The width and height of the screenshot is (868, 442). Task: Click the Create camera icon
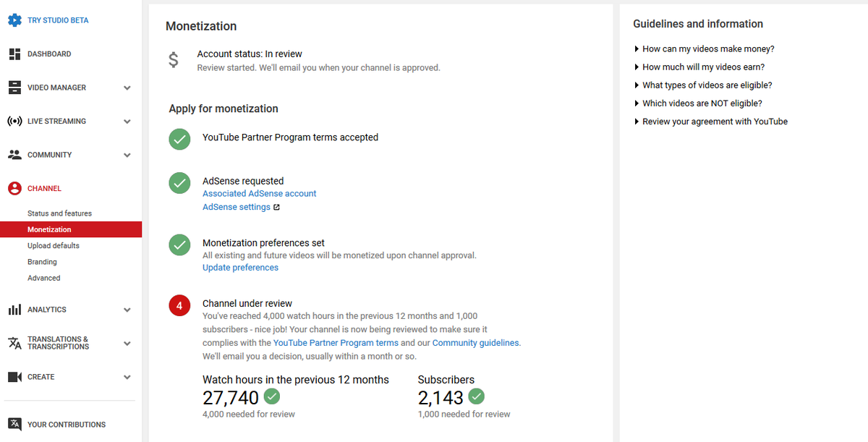click(14, 377)
